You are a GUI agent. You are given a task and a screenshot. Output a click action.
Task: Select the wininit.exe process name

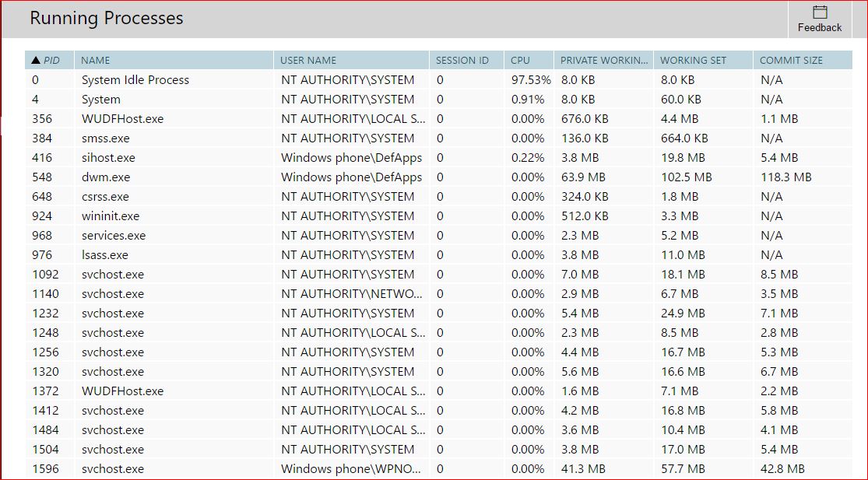pyautogui.click(x=111, y=215)
